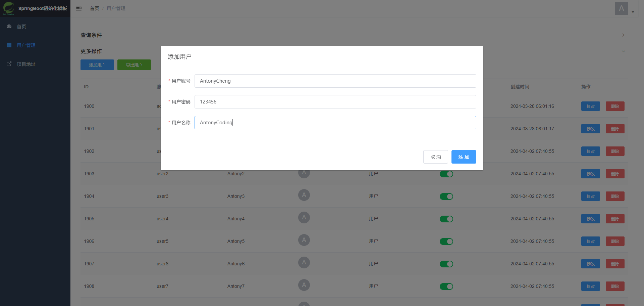
Task: Click the dashboard icon beside 首页
Action: pos(9,26)
